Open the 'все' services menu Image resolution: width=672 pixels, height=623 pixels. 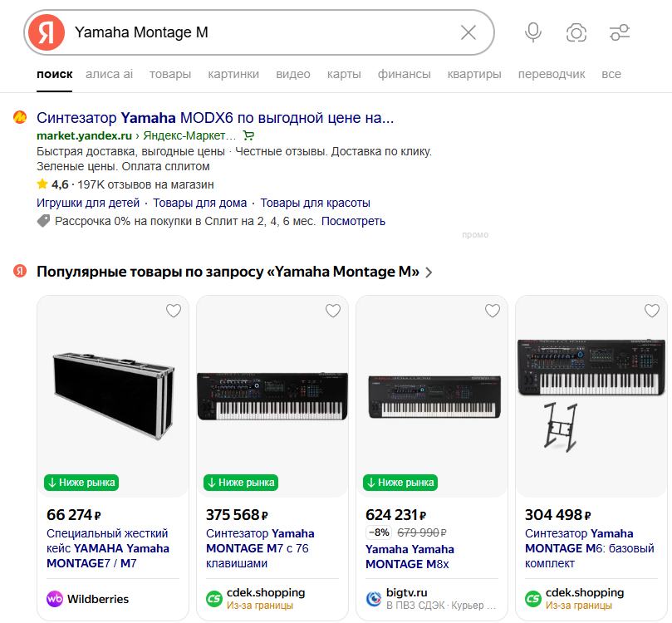pos(611,74)
